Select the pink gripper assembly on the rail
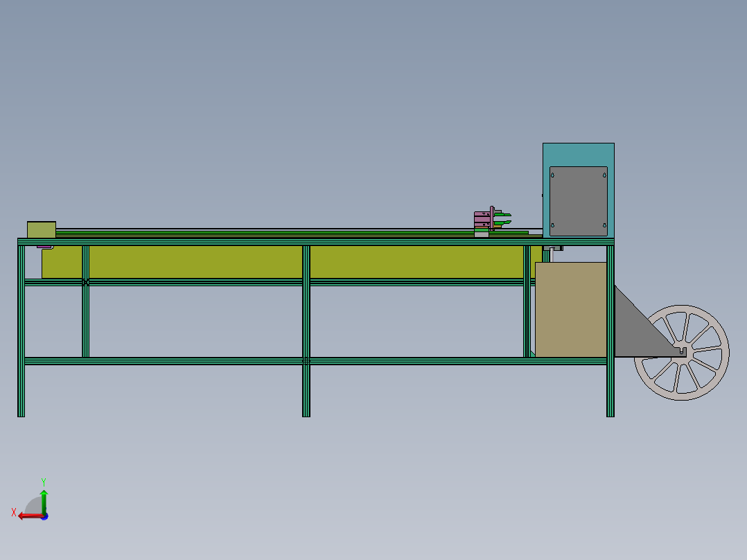This screenshot has height=560, width=747. (491, 222)
